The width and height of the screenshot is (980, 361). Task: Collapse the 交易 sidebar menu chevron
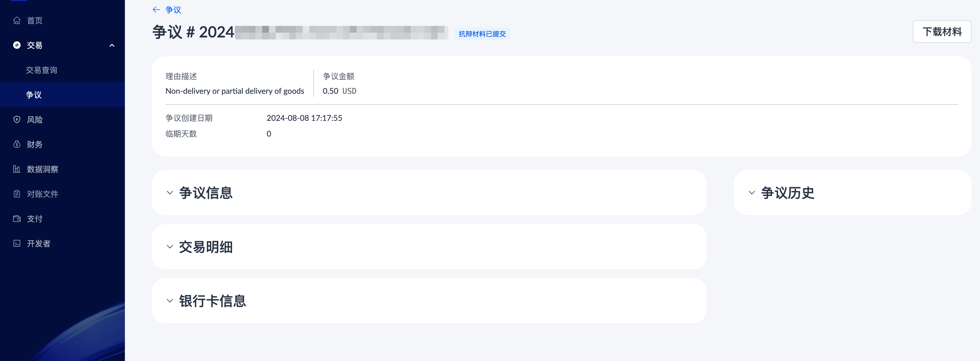112,45
